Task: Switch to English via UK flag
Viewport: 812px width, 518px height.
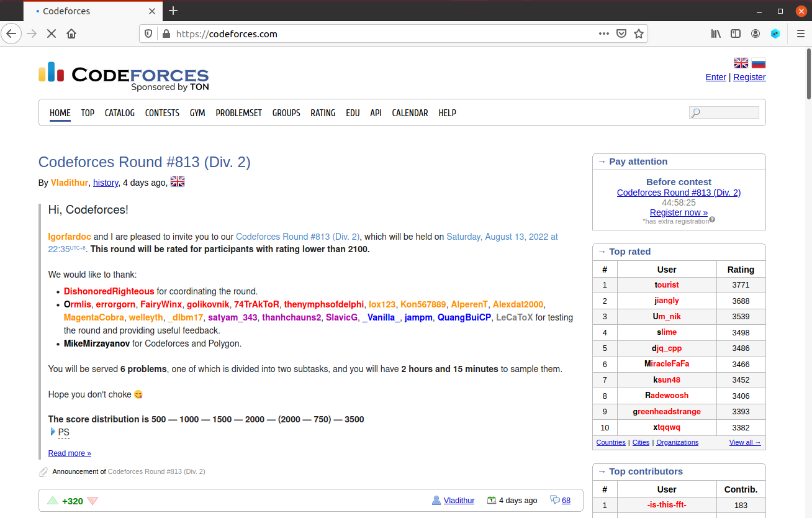Action: click(741, 63)
